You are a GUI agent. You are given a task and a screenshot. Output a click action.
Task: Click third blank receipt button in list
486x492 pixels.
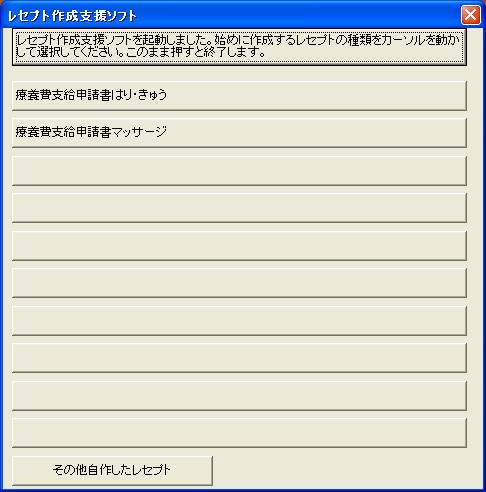pyautogui.click(x=239, y=246)
